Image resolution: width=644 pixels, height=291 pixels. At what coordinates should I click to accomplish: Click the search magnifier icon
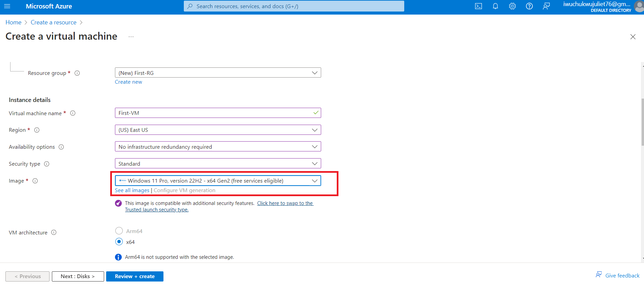click(x=190, y=6)
